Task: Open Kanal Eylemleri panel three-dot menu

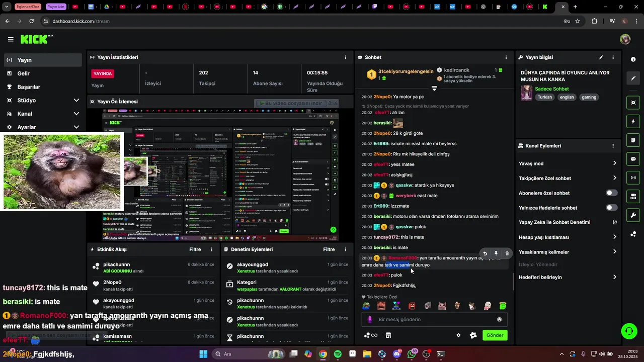Action: (x=613, y=146)
